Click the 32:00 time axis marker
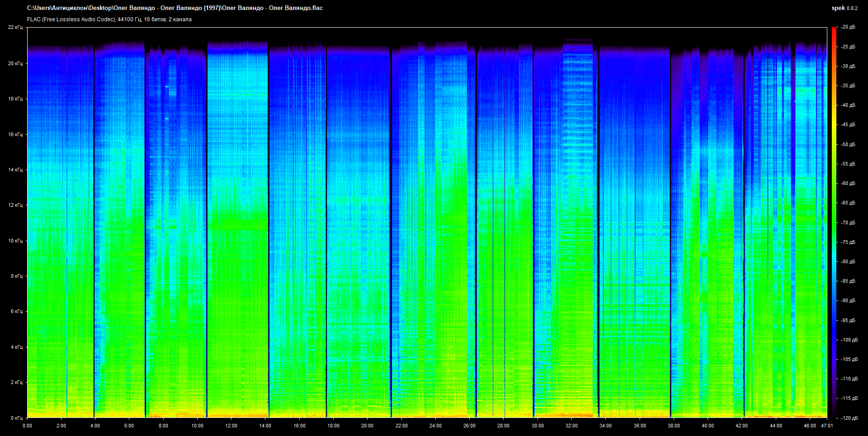868x436 pixels. 571,426
